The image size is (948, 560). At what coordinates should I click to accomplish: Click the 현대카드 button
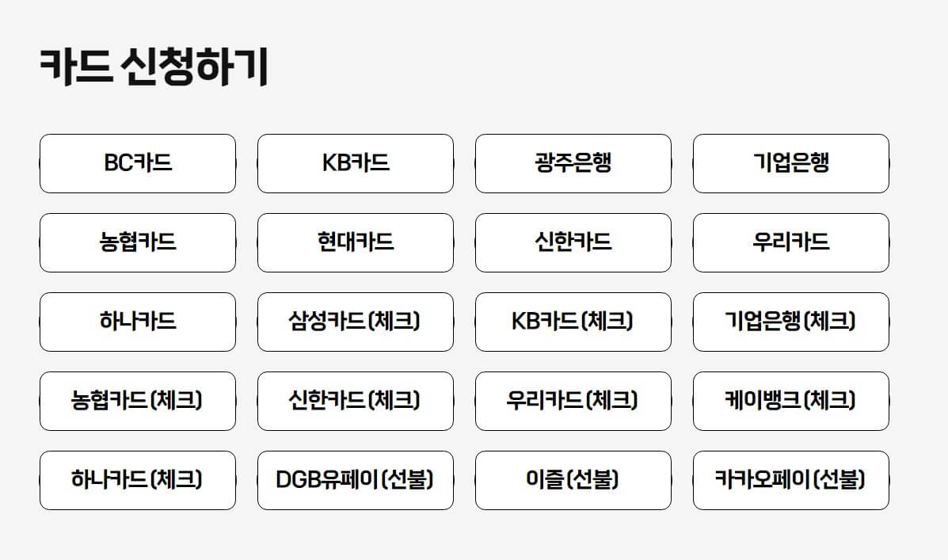coord(355,243)
